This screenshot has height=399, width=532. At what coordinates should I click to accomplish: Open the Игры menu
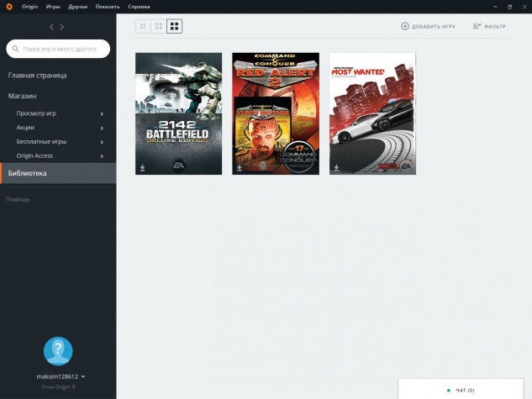[53, 7]
